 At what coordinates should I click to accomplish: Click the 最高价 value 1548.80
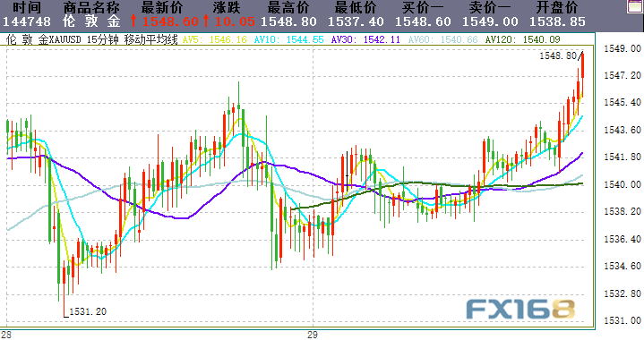pyautogui.click(x=288, y=21)
